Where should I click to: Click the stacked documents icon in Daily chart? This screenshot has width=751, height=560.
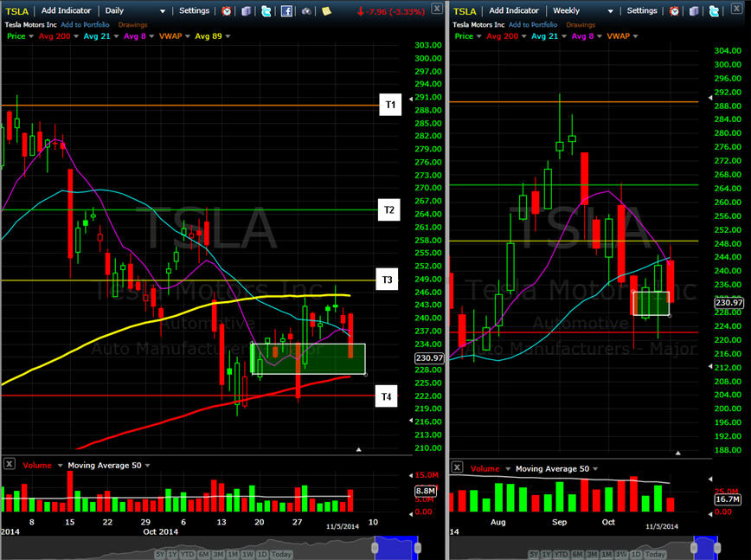[247, 11]
